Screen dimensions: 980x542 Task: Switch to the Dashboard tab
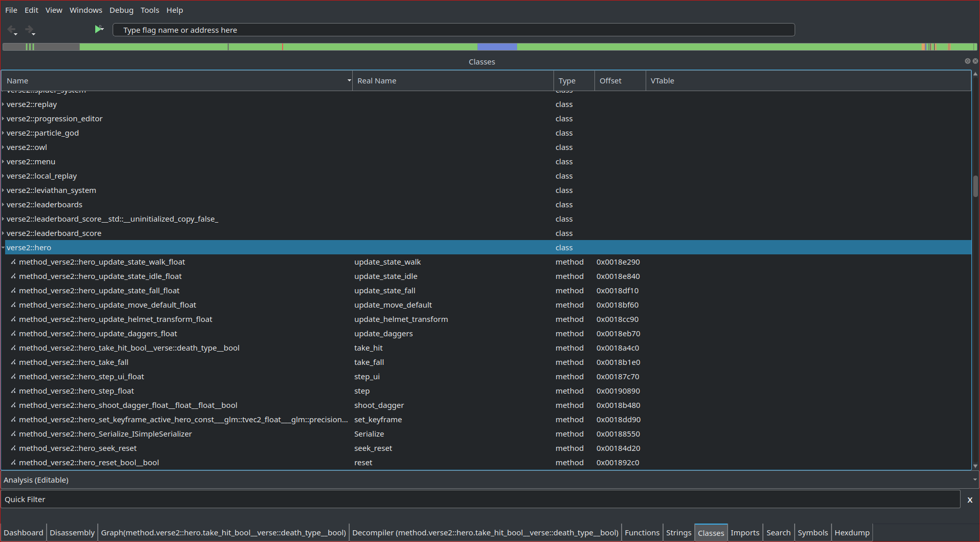click(x=24, y=533)
